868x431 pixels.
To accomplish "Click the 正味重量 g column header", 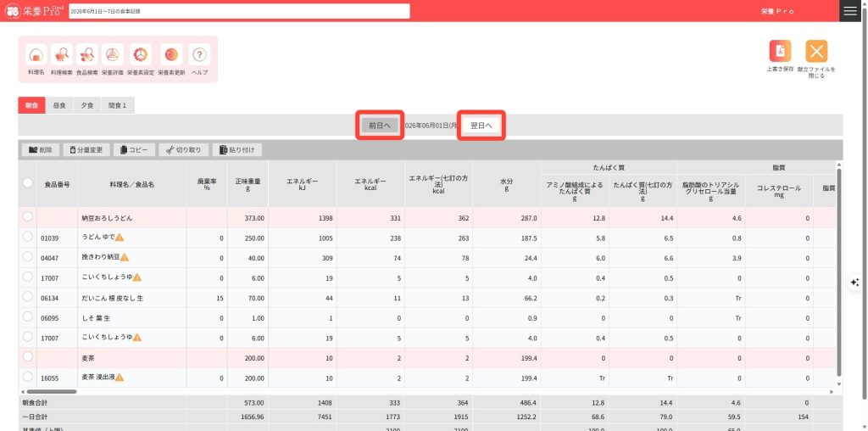I will click(x=248, y=184).
